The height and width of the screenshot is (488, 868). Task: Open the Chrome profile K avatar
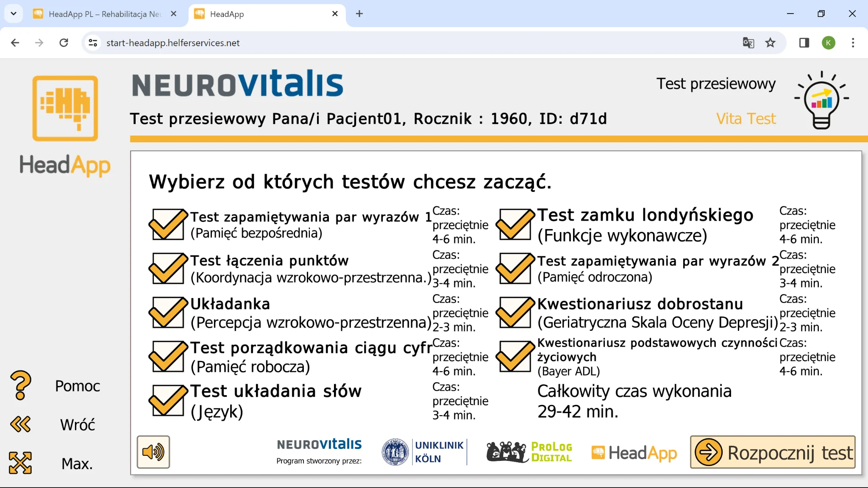point(829,43)
